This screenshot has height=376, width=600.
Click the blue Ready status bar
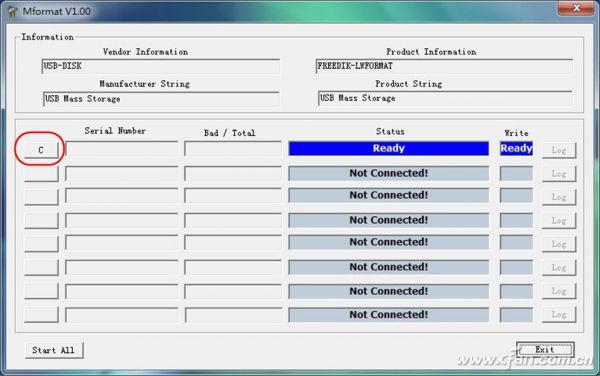(388, 148)
